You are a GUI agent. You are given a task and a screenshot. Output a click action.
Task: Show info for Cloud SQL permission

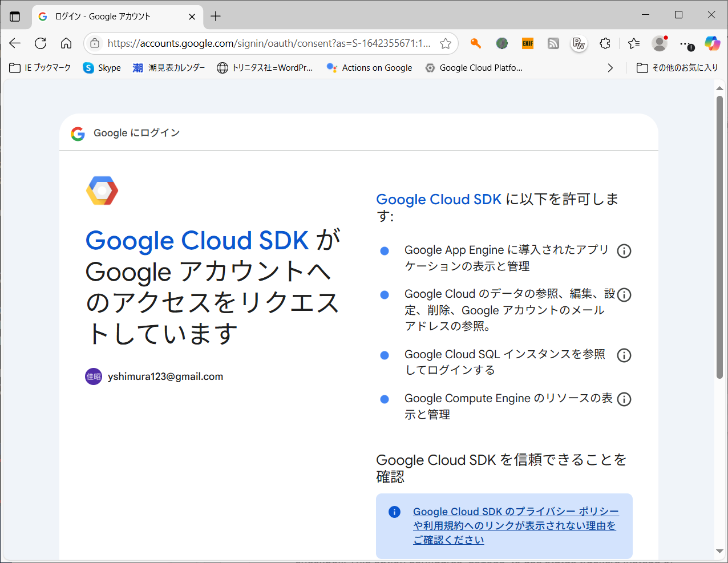tap(624, 355)
